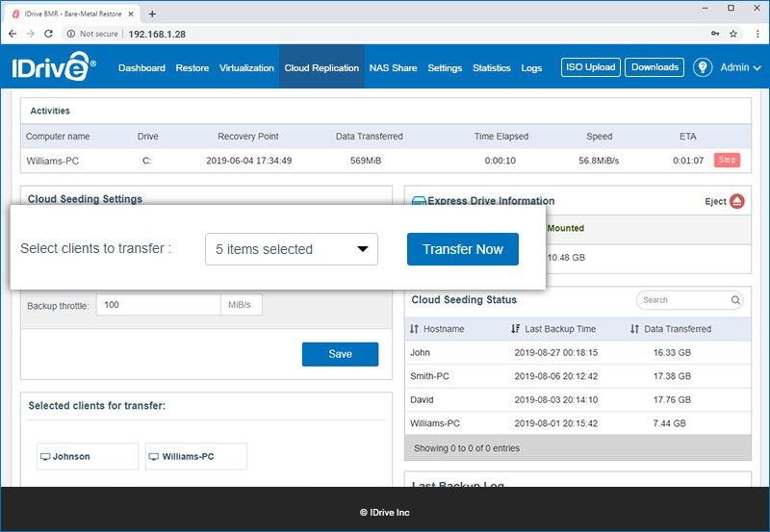The height and width of the screenshot is (532, 770).
Task: Open the help lightbulb icon
Action: tap(703, 67)
